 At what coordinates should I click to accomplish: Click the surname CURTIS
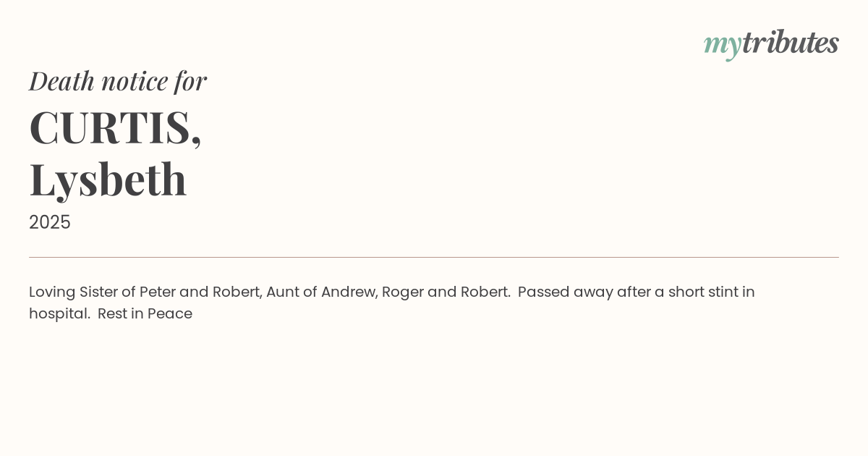pos(110,127)
